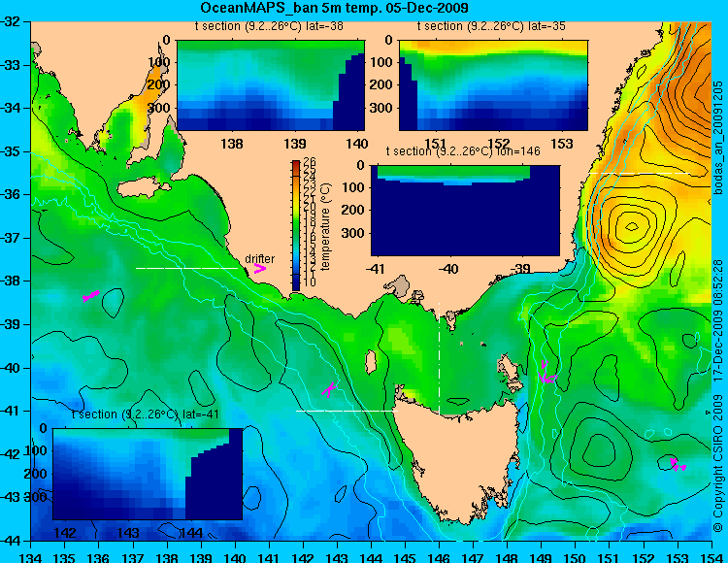Click the 't section (9.2..26°C) lat=-35' heading
Viewport: 728px width, 563px height.
pyautogui.click(x=491, y=26)
